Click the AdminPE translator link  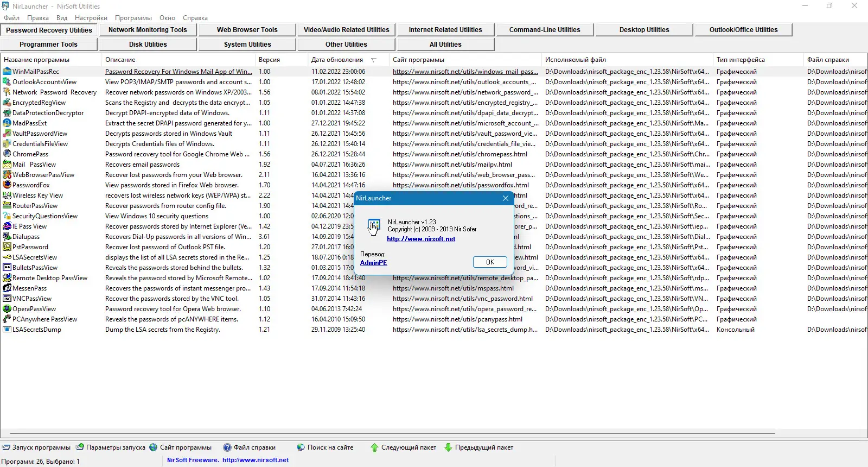(374, 263)
